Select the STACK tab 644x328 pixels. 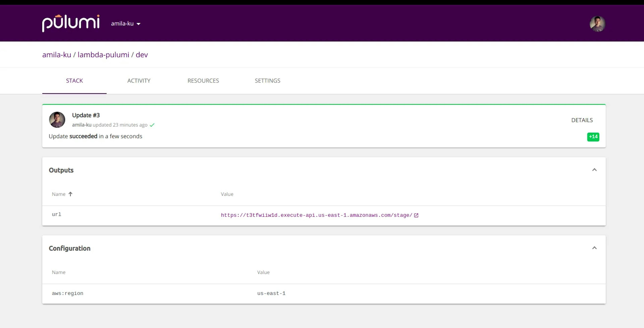tap(74, 81)
